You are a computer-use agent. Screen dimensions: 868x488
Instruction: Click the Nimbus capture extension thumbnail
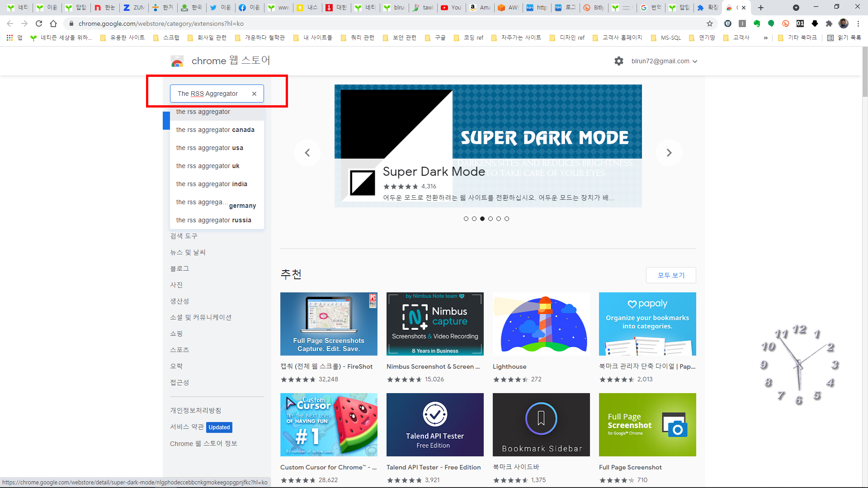coord(435,324)
